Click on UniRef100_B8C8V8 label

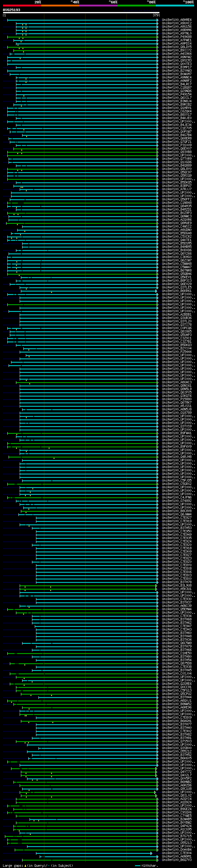pos(176,511)
